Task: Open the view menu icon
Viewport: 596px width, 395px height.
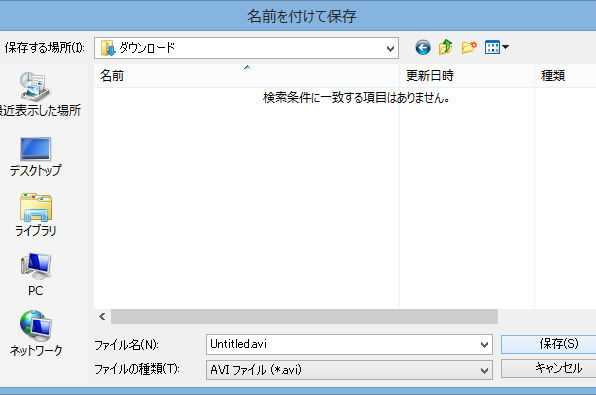Action: coord(492,48)
